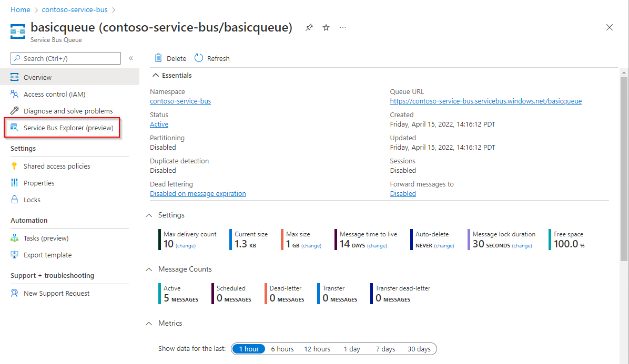Open the more options ellipsis menu
This screenshot has width=629, height=364.
(342, 27)
